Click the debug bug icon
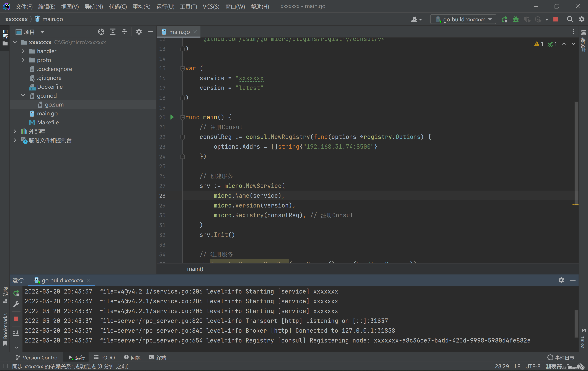This screenshot has height=371, width=588. tap(516, 19)
